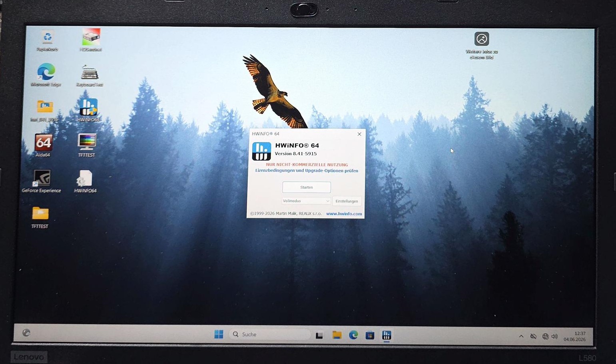Open File Explorer from the taskbar
The width and height of the screenshot is (616, 364).
click(337, 335)
